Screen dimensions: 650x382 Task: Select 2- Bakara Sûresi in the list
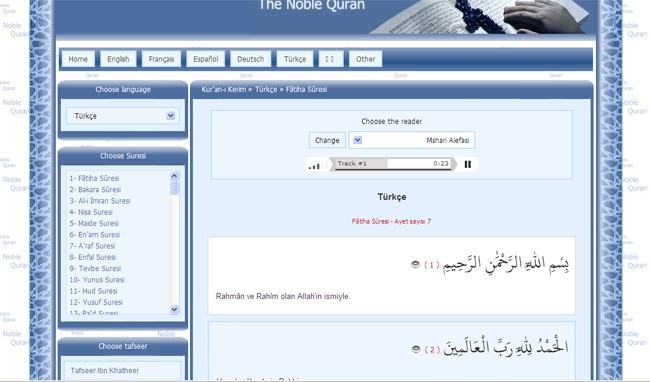click(95, 189)
